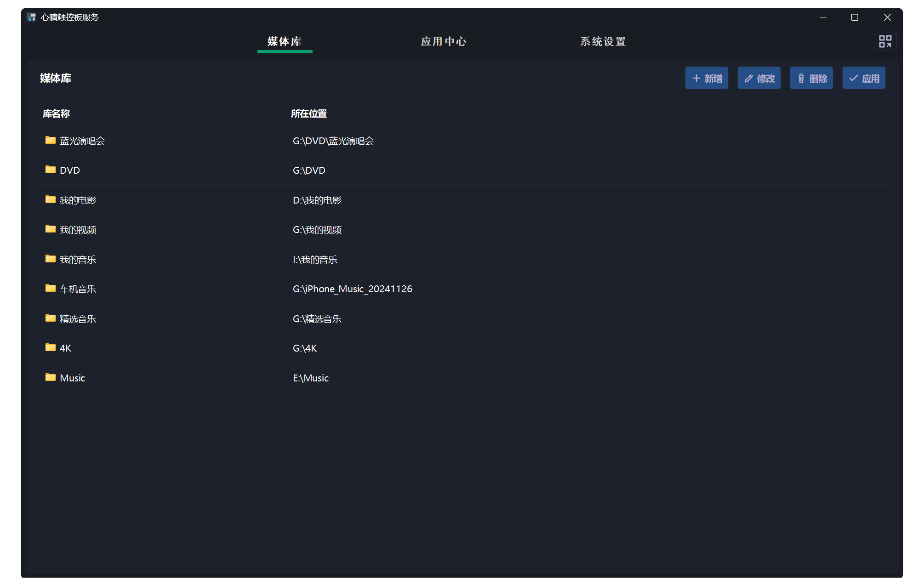
Task: Click the folder icon beside 我的音乐
Action: (x=50, y=259)
